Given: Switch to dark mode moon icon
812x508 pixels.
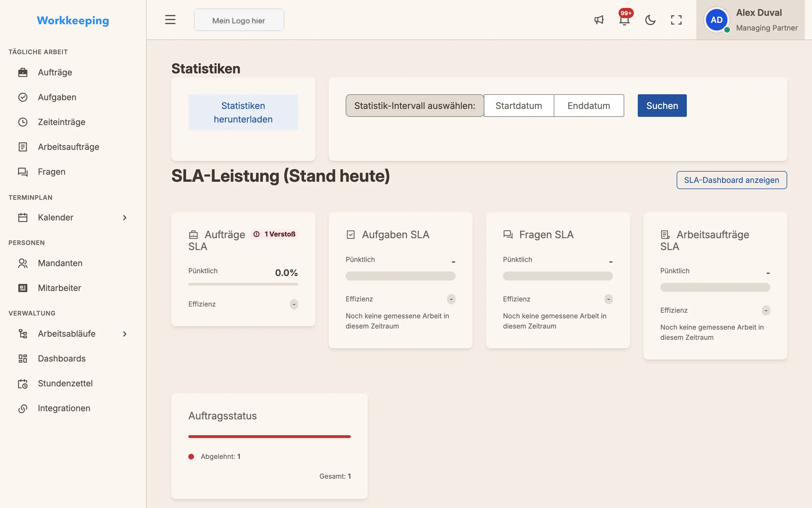Looking at the screenshot, I should pos(650,20).
